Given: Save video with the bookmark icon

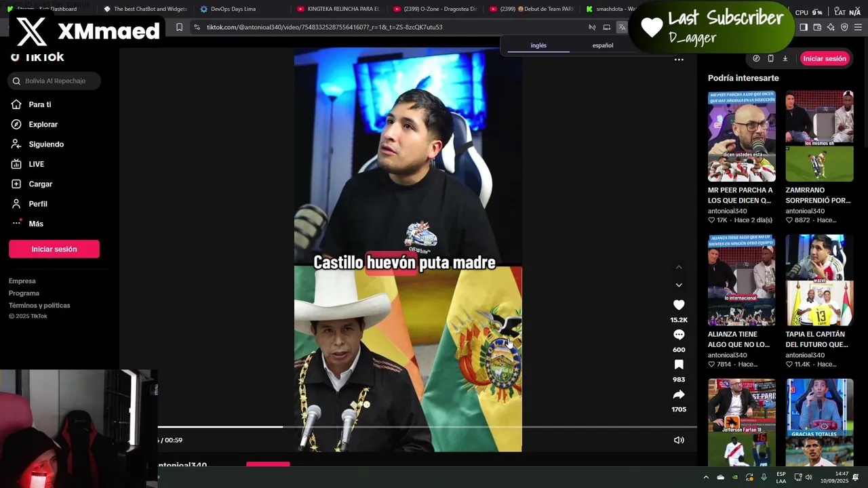Looking at the screenshot, I should (679, 365).
